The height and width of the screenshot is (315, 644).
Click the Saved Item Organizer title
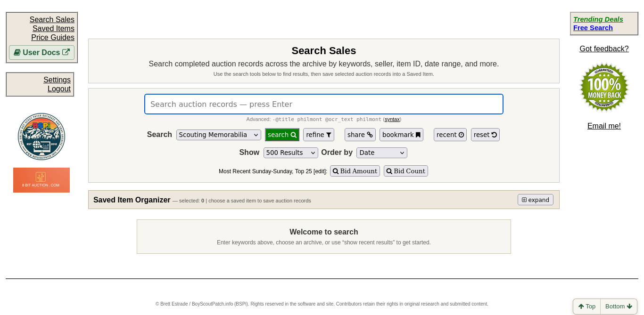click(132, 200)
